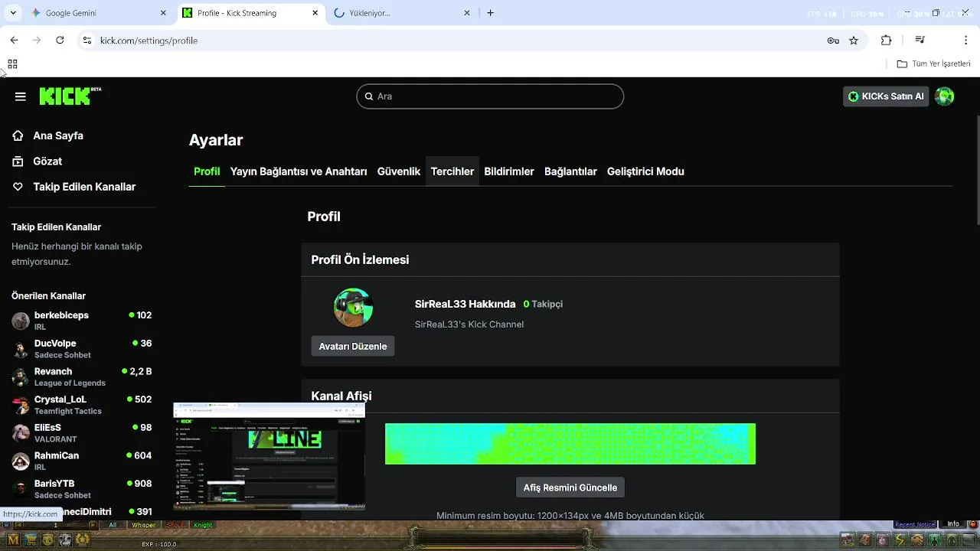Screen dimensions: 980x551
Task: Close the Yükleniyor loading tab
Action: 468,13
